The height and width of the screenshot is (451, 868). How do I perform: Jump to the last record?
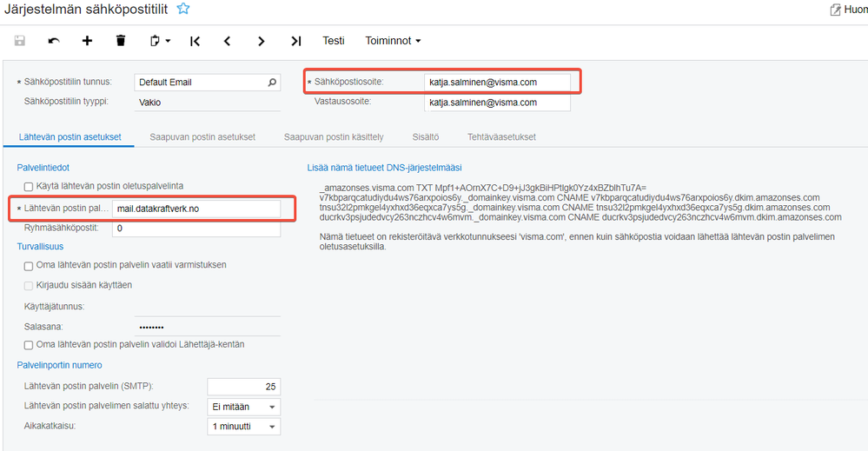coord(296,41)
